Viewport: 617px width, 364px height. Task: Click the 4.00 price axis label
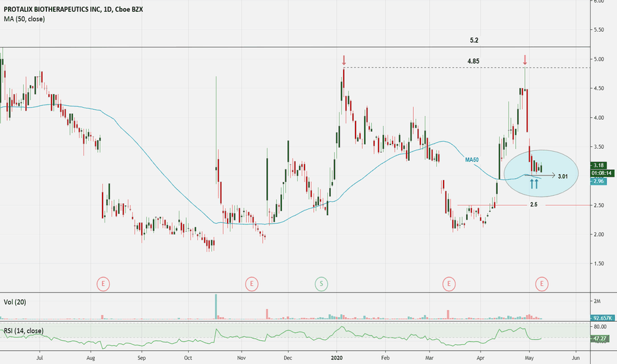click(x=599, y=118)
